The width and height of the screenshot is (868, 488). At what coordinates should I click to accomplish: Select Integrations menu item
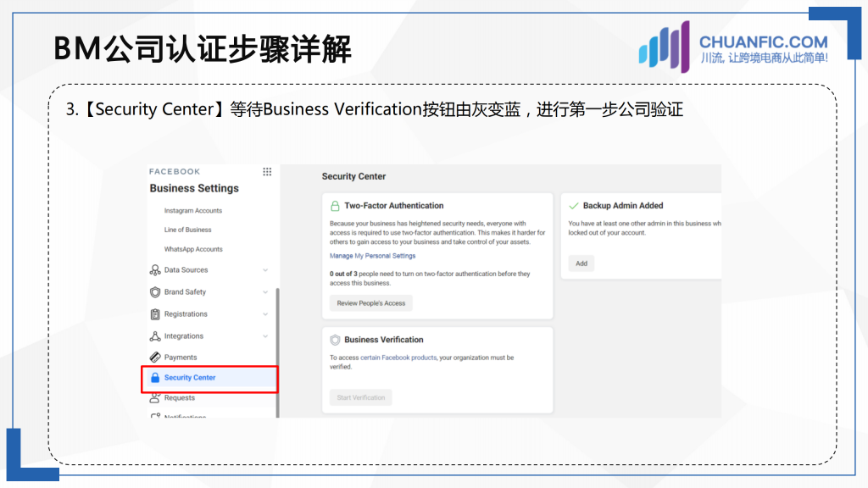coord(184,335)
